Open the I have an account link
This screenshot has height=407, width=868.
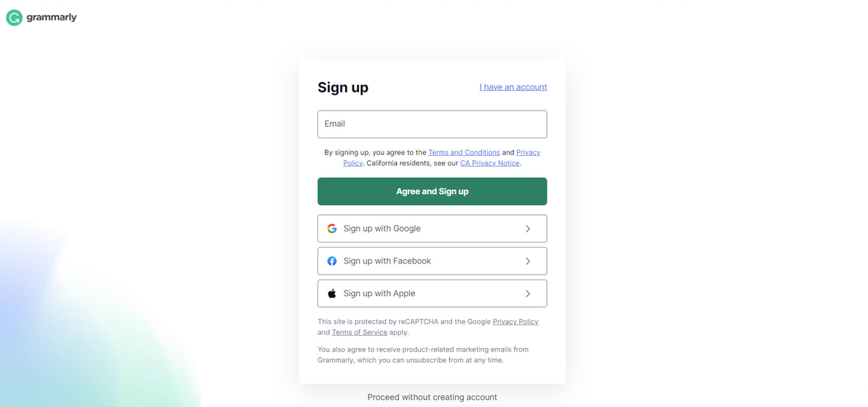click(x=513, y=87)
